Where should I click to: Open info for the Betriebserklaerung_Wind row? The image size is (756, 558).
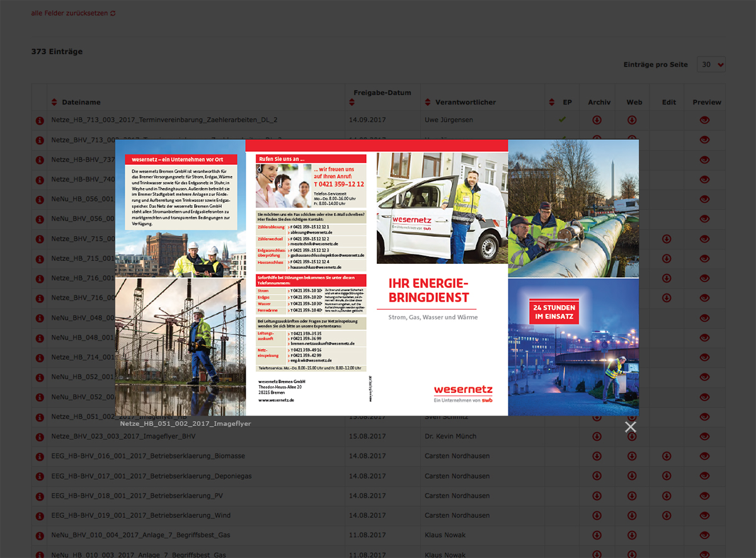pos(39,516)
